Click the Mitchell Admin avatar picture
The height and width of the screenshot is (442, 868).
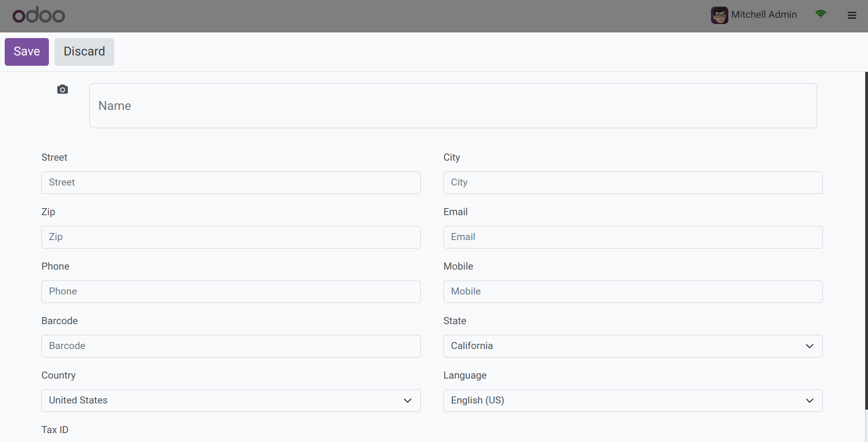click(x=719, y=15)
